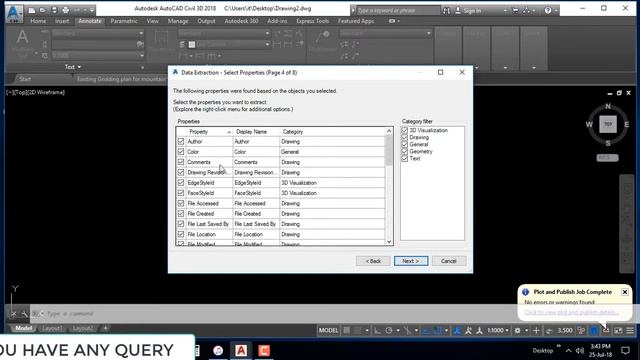Click Plot printer icon in quick access toolbar

tap(65, 10)
